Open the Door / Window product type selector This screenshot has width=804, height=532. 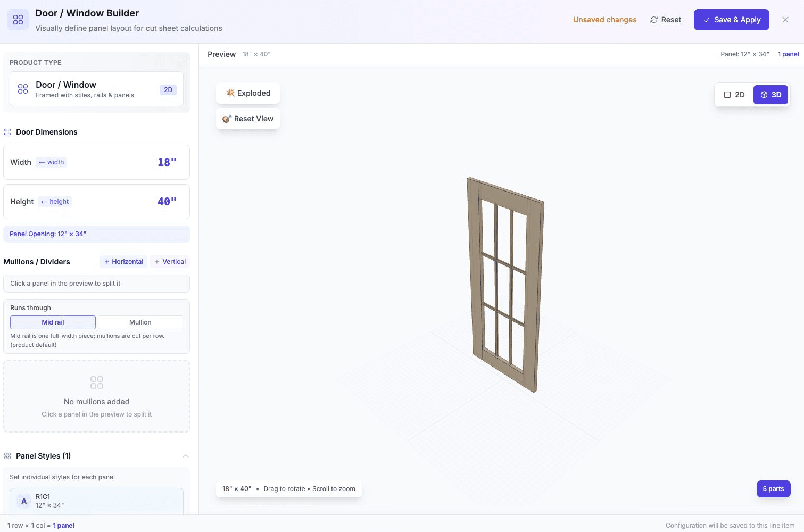pos(97,89)
